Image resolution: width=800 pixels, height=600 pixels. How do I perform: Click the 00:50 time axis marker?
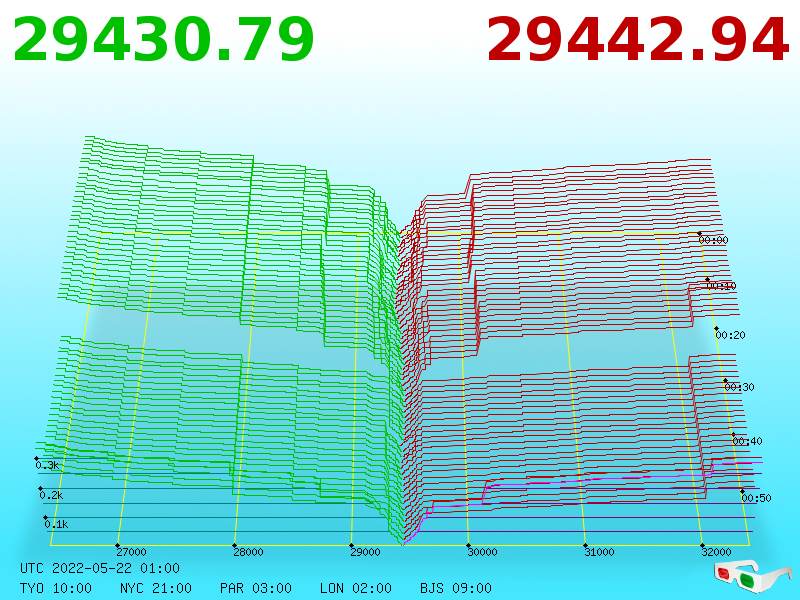[756, 498]
